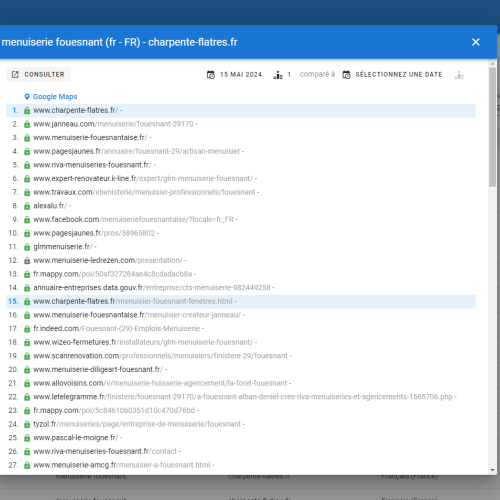Viewport: 500px width, 500px height.
Task: Click the scrollbar down arrow of the dialog
Action: (493, 470)
